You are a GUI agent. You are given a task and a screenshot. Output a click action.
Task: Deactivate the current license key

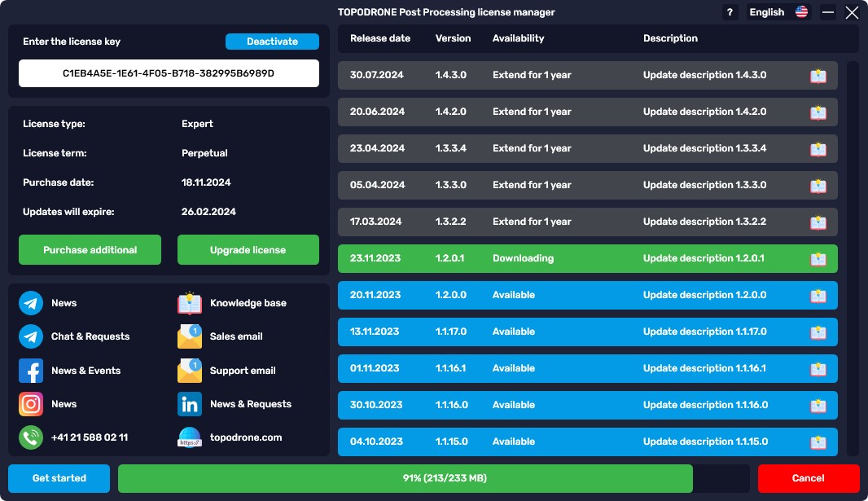coord(272,42)
